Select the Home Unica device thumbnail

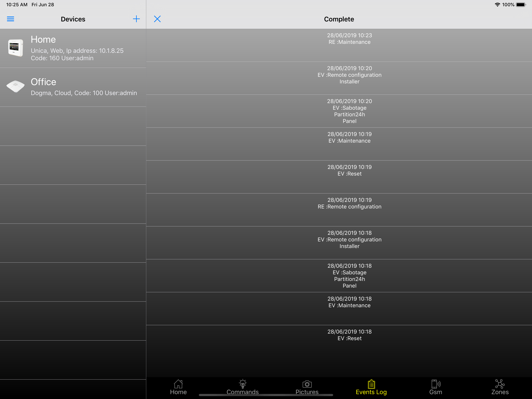(16, 48)
